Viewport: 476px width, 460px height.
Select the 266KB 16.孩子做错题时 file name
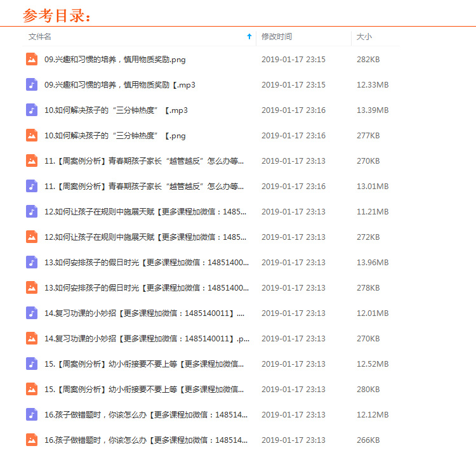(x=146, y=440)
